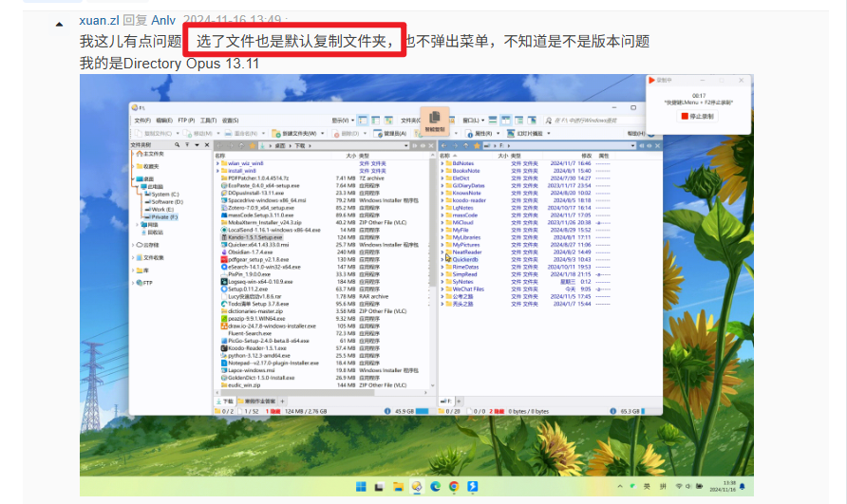Open the 属性(R) dropdown arrow
This screenshot has width=847, height=504.
click(x=499, y=134)
